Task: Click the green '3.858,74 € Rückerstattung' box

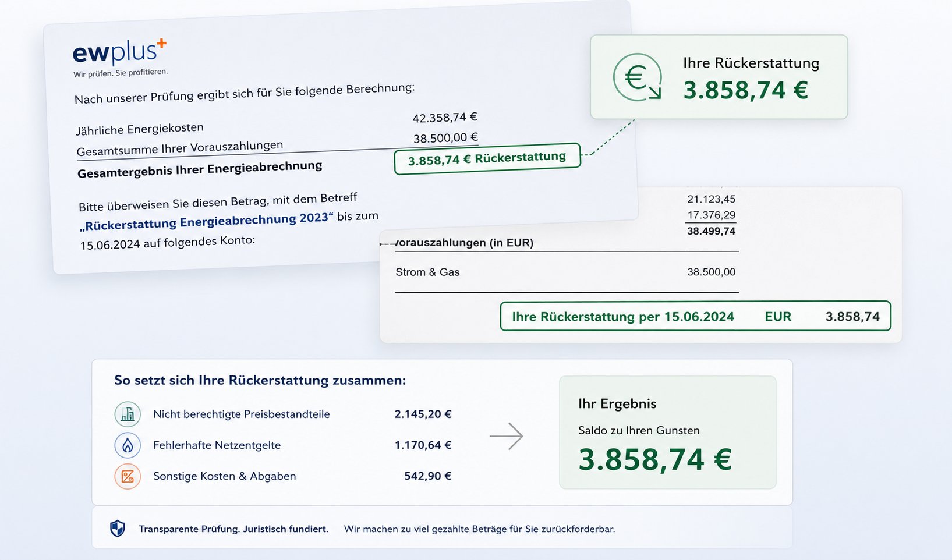Action: [x=487, y=158]
